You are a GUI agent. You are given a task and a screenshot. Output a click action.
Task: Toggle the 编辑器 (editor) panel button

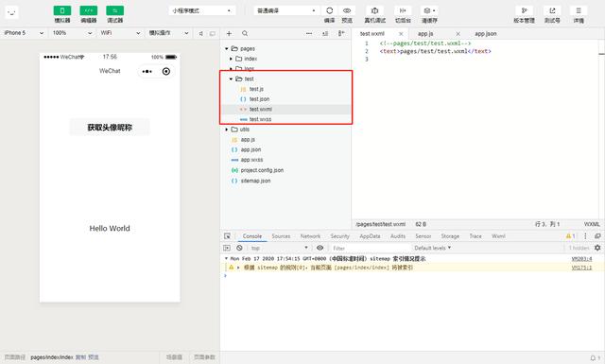88,10
